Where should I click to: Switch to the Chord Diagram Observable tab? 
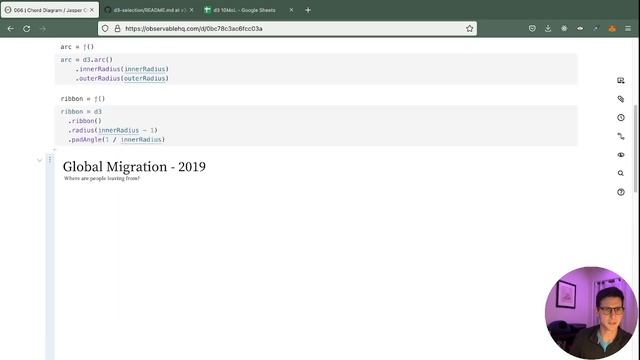click(50, 10)
